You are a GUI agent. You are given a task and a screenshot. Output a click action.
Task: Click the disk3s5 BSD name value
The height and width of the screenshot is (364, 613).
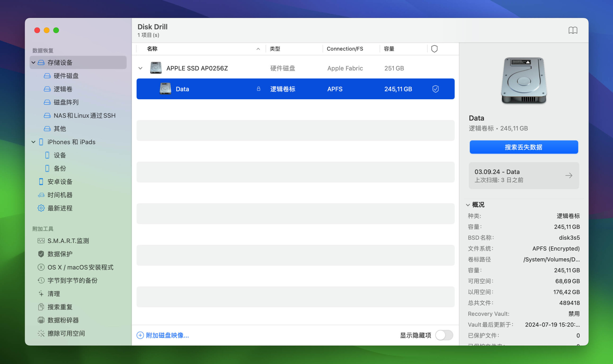(x=569, y=238)
